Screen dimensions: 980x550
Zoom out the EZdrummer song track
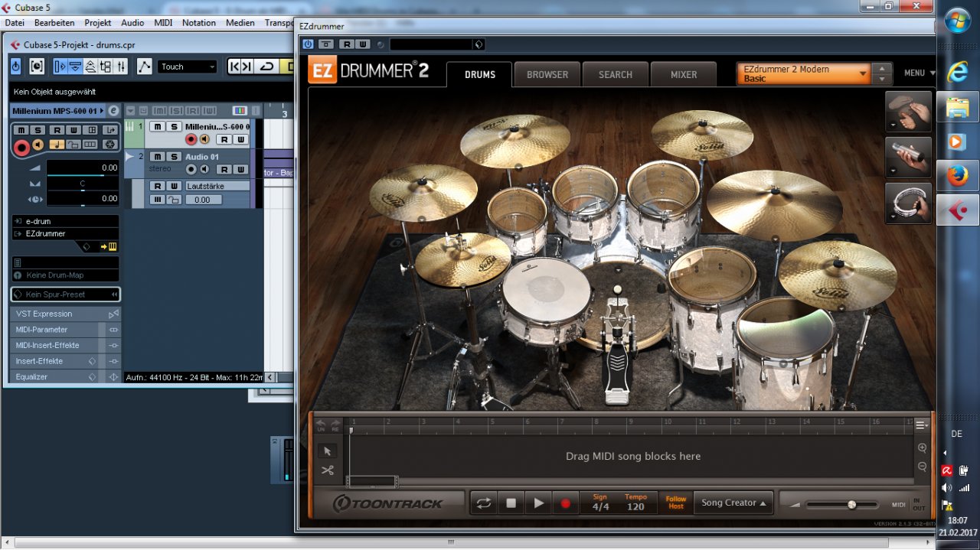(922, 467)
